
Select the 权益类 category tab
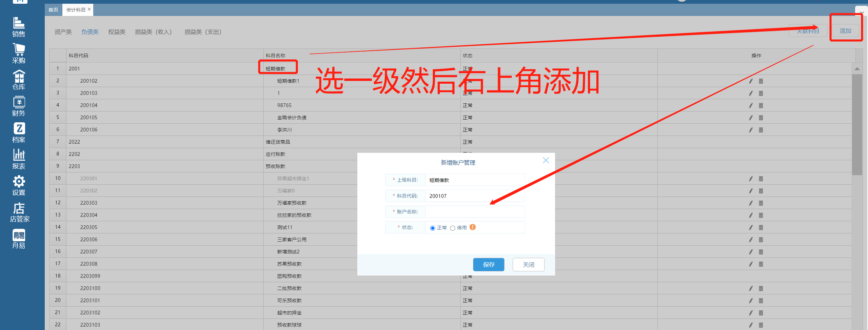pos(117,32)
